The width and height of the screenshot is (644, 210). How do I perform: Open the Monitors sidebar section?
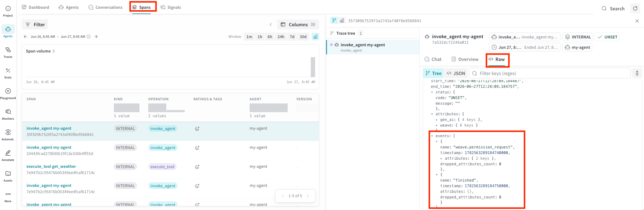click(8, 114)
